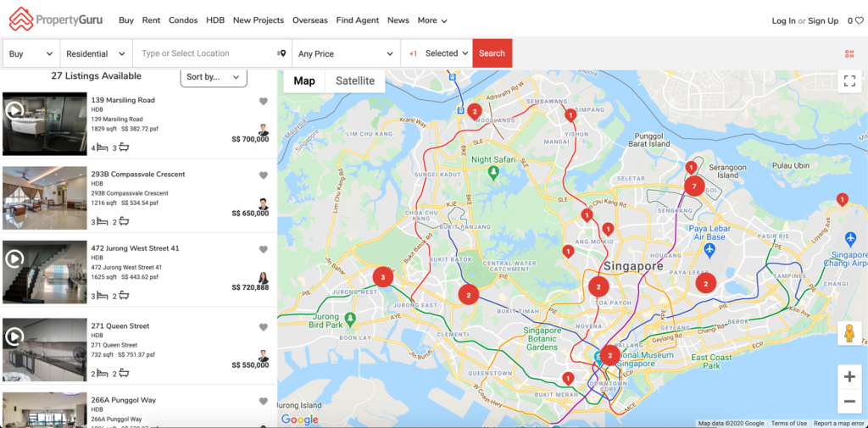Click the marker 1 near Bukit Merah

tap(567, 379)
